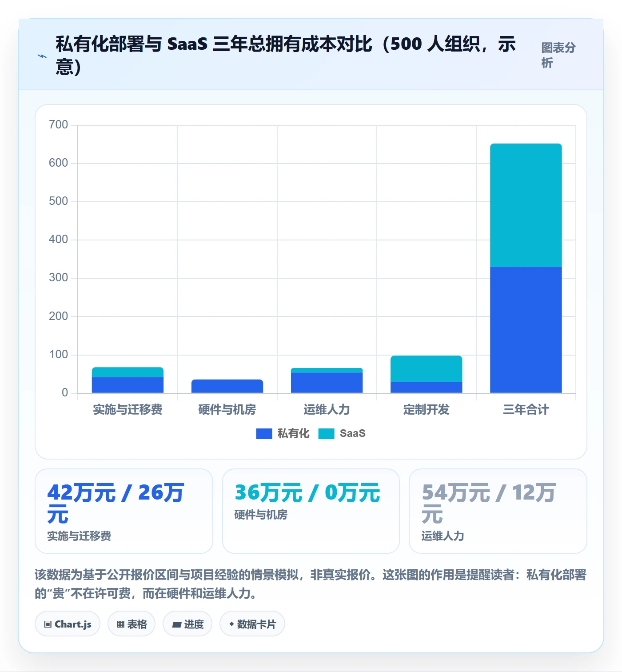Click the 运维人力 data card caption
Image resolution: width=622 pixels, height=672 pixels.
[443, 536]
